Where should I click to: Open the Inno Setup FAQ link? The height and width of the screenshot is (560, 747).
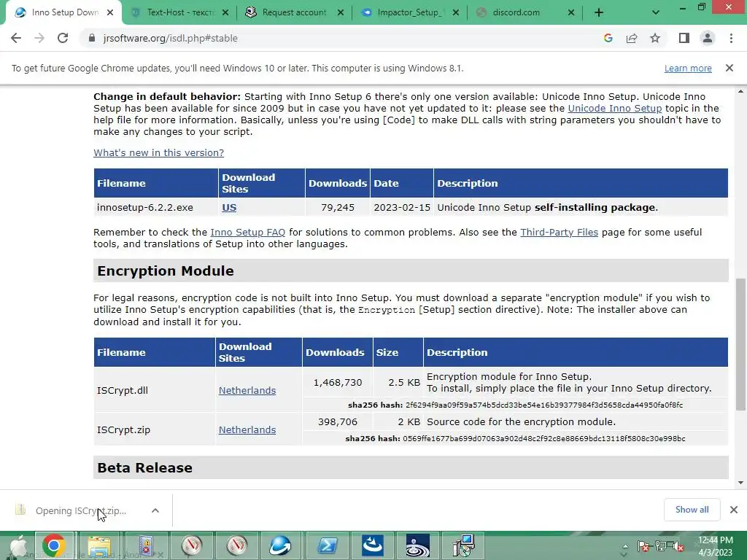pyautogui.click(x=248, y=232)
